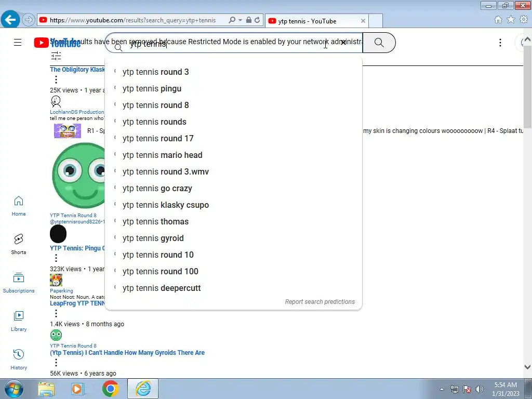
Task: Click the green smiley channel thumbnail
Action: pyautogui.click(x=79, y=176)
